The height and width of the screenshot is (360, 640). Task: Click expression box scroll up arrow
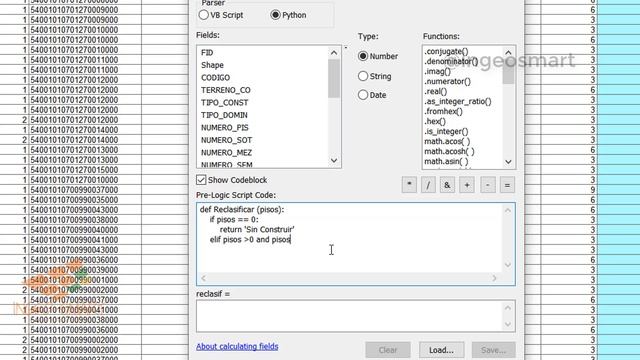[x=508, y=308]
